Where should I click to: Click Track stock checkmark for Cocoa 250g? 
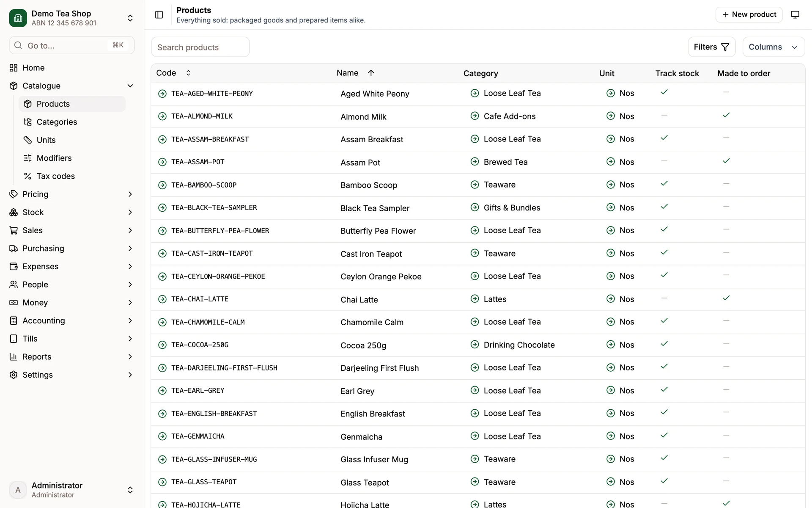coord(664,344)
